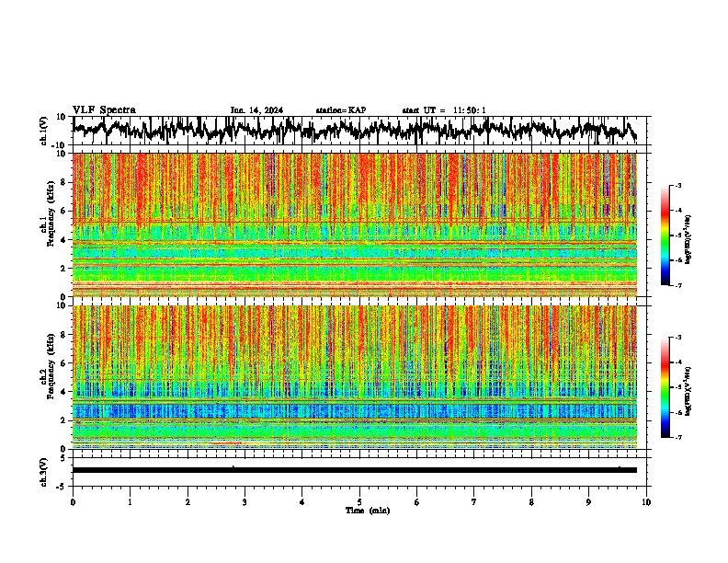
Task: Click the "7" tick label on the time axis
Action: 474,502
